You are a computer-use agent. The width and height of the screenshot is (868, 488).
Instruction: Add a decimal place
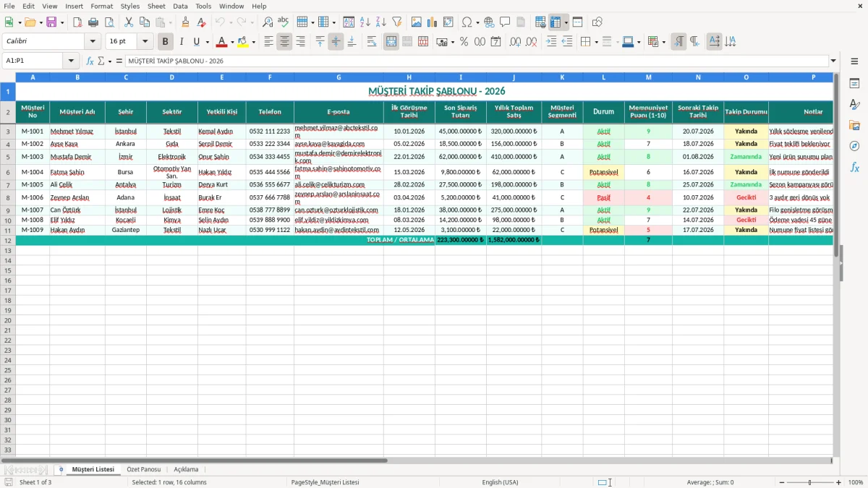coord(516,42)
